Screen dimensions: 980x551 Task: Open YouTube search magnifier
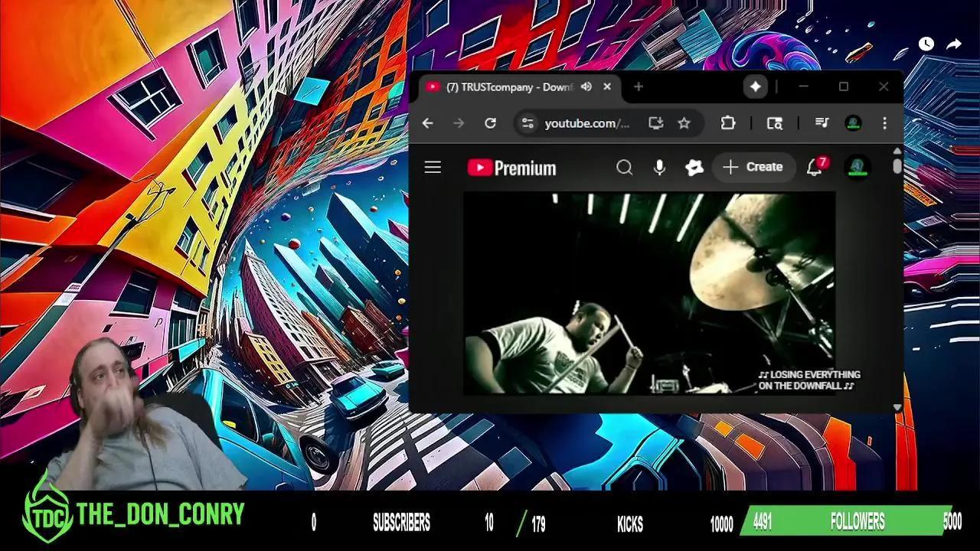pyautogui.click(x=625, y=168)
